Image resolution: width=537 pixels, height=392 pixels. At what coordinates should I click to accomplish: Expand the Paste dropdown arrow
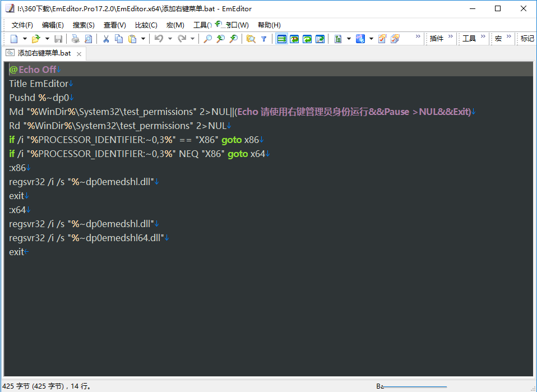pyautogui.click(x=143, y=39)
